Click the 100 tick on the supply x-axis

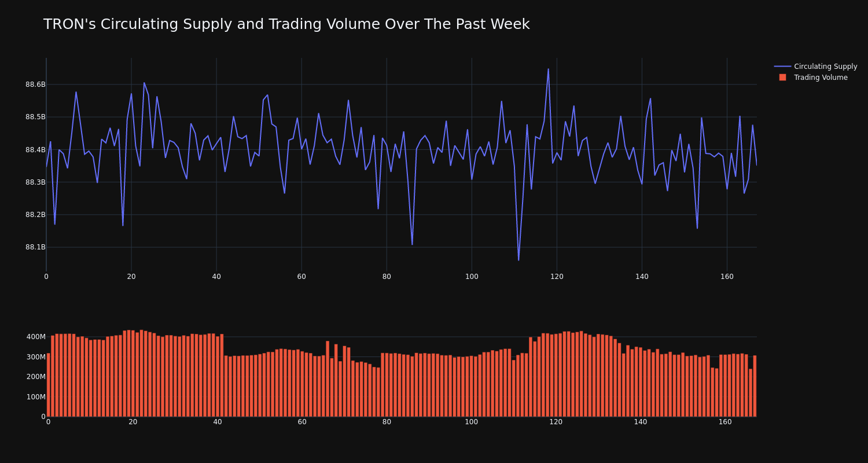[x=472, y=277]
